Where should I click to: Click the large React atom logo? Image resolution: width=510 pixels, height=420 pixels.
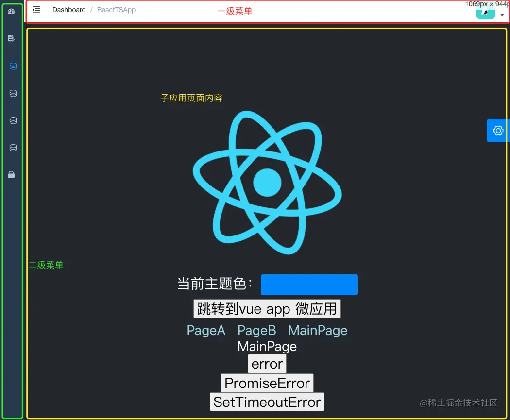point(267,183)
